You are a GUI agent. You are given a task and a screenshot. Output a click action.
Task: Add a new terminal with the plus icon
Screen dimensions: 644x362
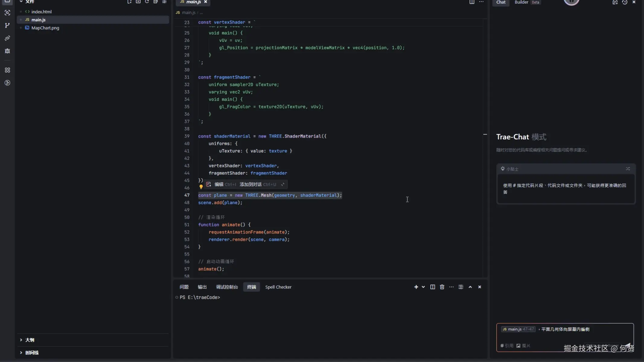point(416,287)
